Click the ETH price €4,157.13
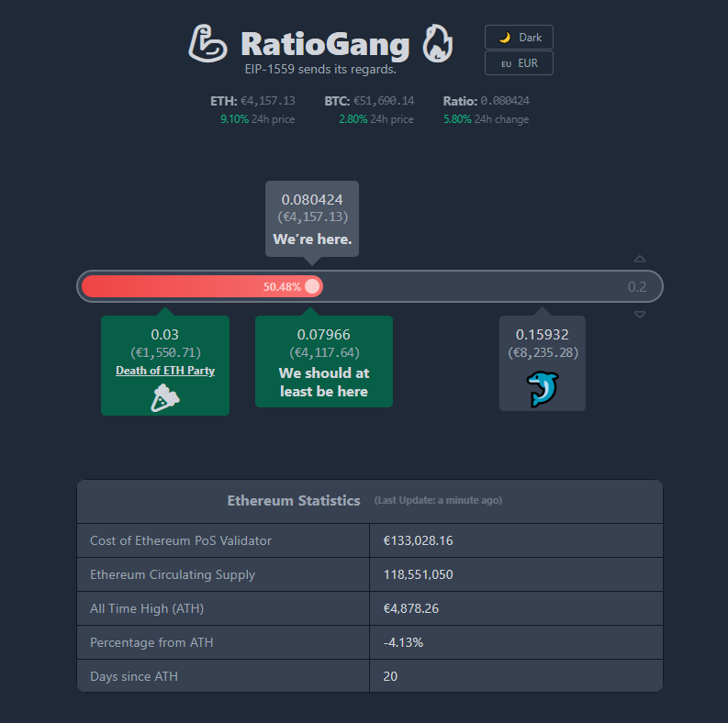This screenshot has width=728, height=723. pyautogui.click(x=268, y=101)
